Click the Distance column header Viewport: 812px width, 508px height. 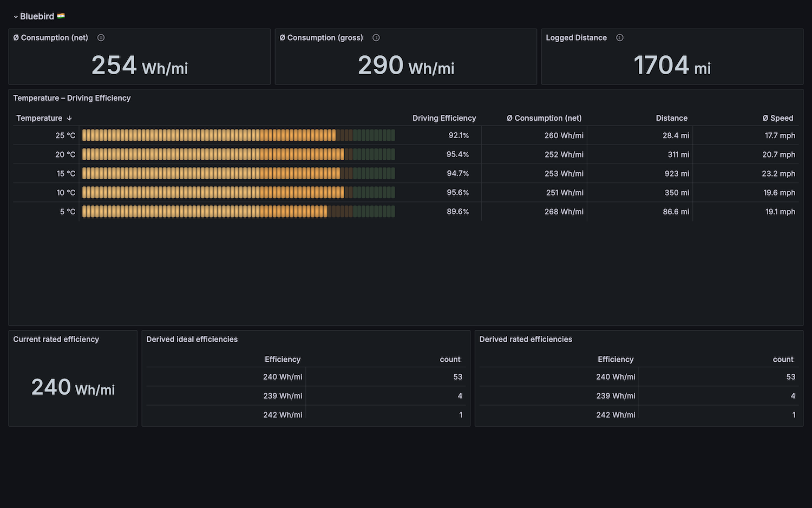pyautogui.click(x=671, y=118)
